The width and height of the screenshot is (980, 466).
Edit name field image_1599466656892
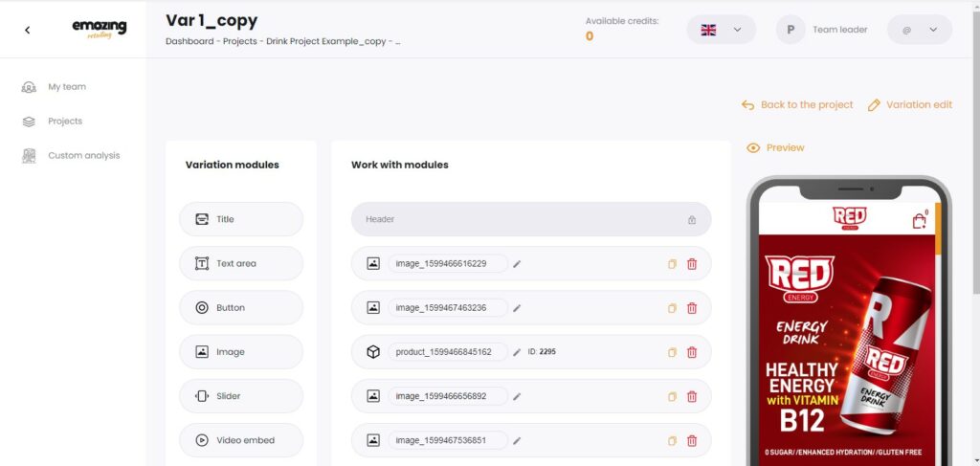click(x=448, y=396)
